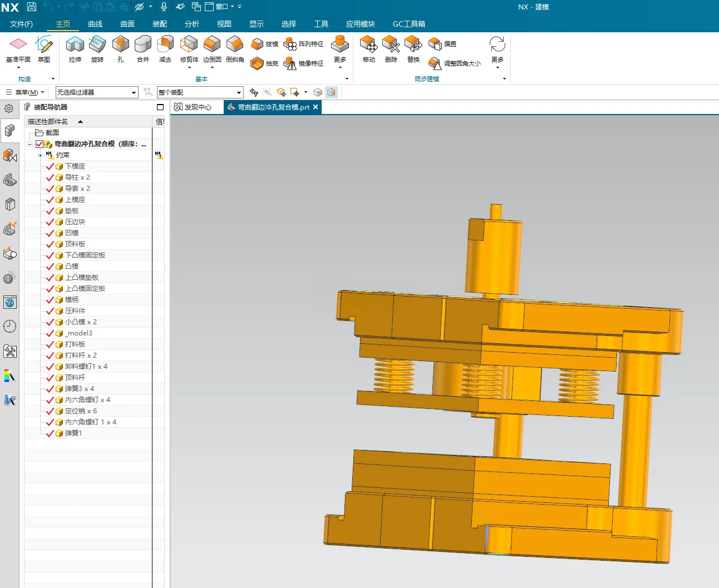Toggle the 上模座 component checkmark
Screen dimensions: 719x588
(x=50, y=200)
